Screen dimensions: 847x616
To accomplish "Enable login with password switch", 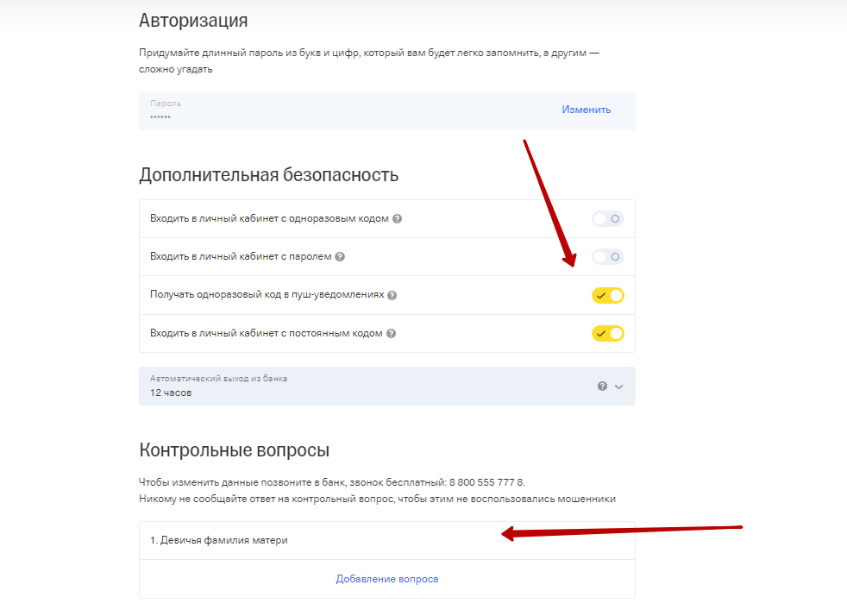I will [x=607, y=257].
